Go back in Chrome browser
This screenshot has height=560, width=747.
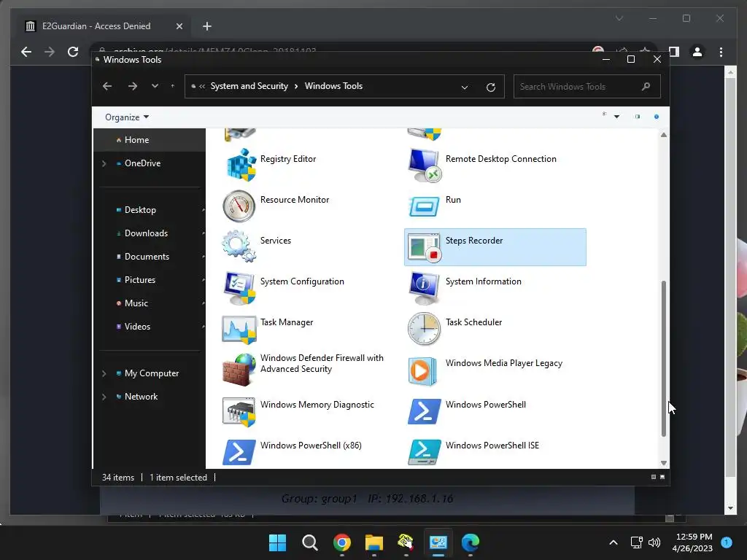tap(26, 52)
